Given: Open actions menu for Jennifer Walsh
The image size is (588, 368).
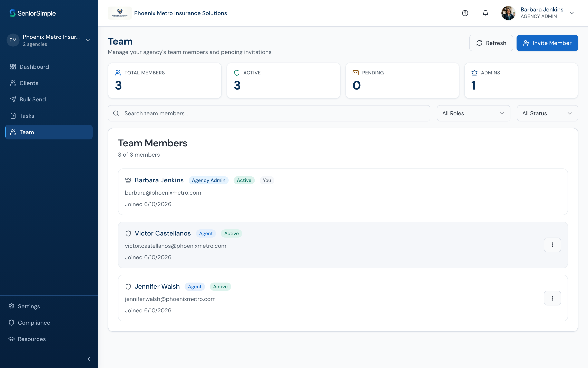Looking at the screenshot, I should [x=552, y=298].
